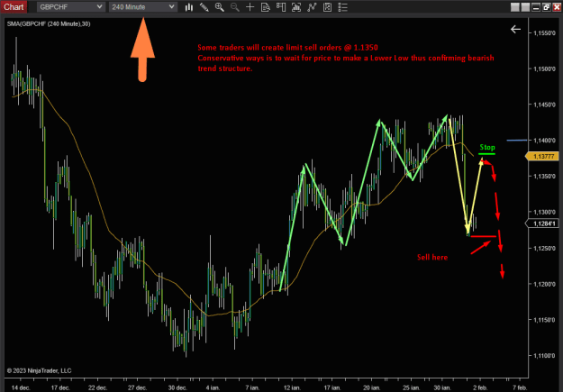Click the 30 dec. date label
The image size is (563, 392).
coord(177,387)
